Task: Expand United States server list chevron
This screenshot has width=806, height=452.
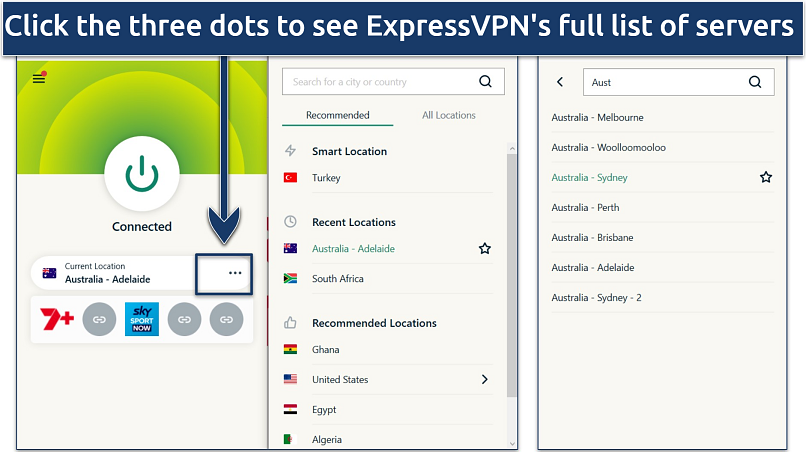Action: [485, 379]
